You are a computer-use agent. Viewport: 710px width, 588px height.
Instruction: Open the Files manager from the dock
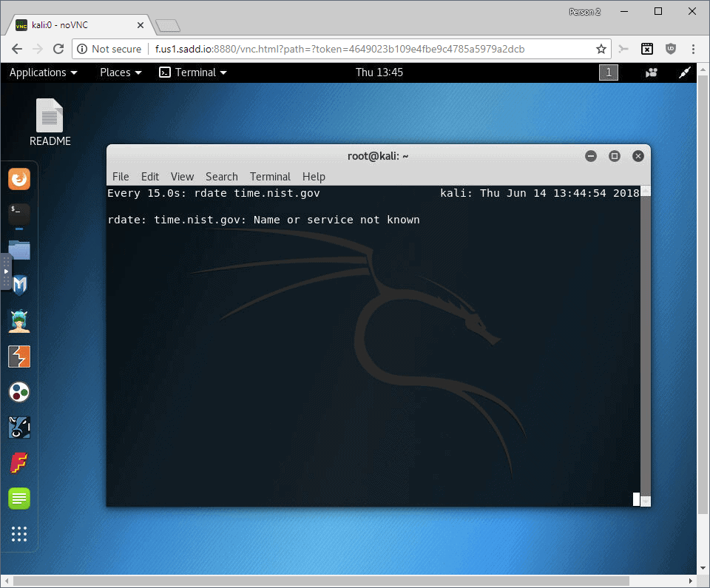coord(18,249)
